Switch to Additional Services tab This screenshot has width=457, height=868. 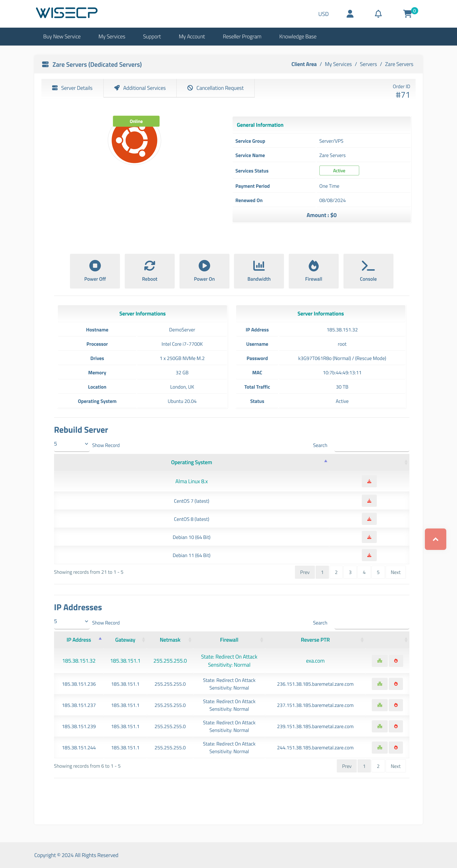140,88
